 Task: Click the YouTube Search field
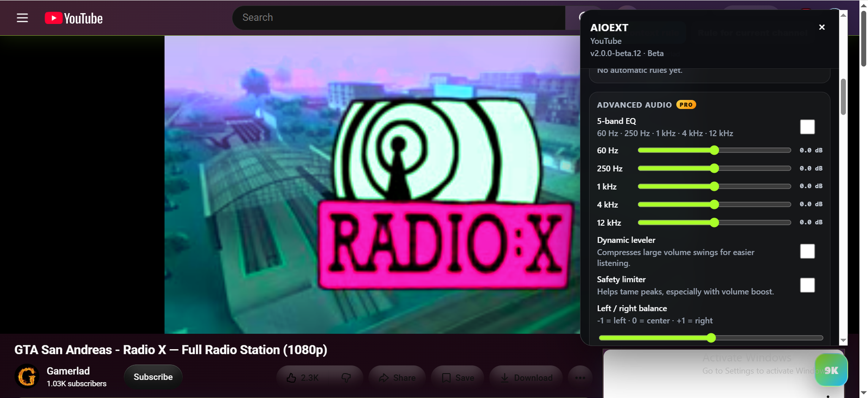pos(399,18)
